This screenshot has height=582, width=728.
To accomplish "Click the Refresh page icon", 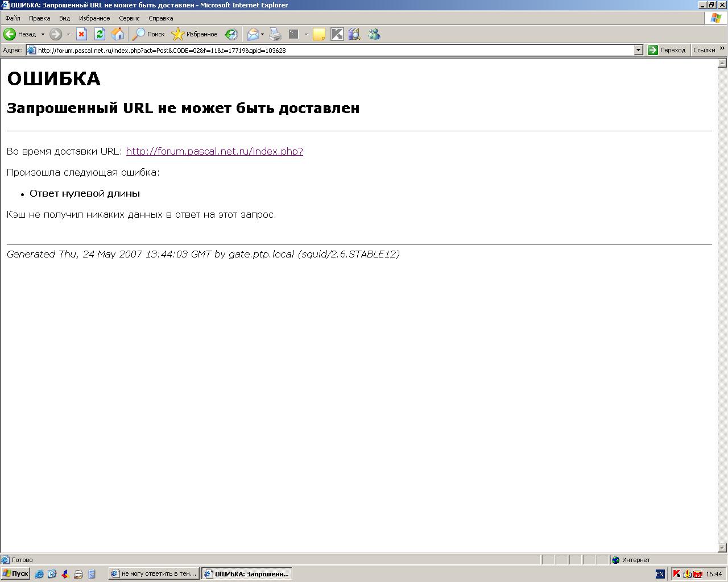I will [100, 34].
